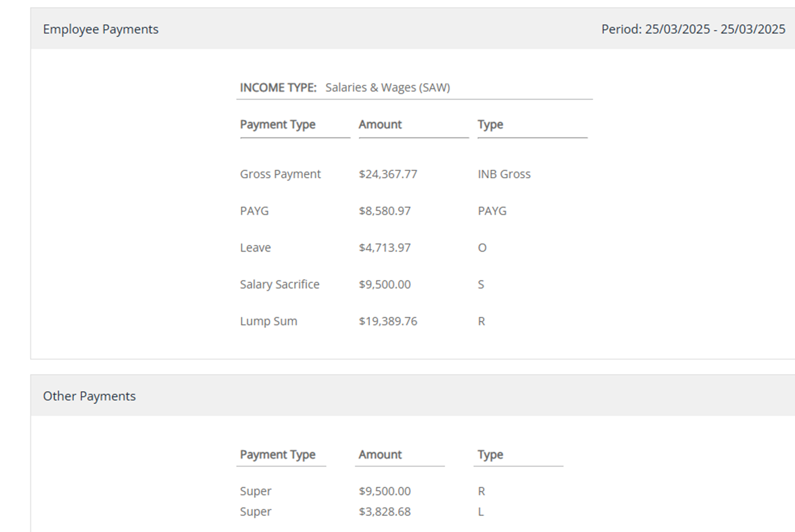Click the R type code for Super

click(482, 491)
